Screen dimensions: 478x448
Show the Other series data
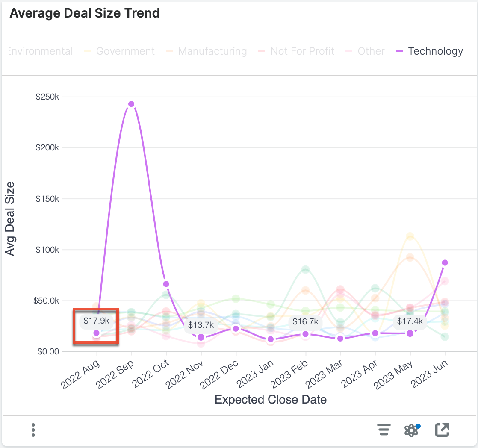371,51
